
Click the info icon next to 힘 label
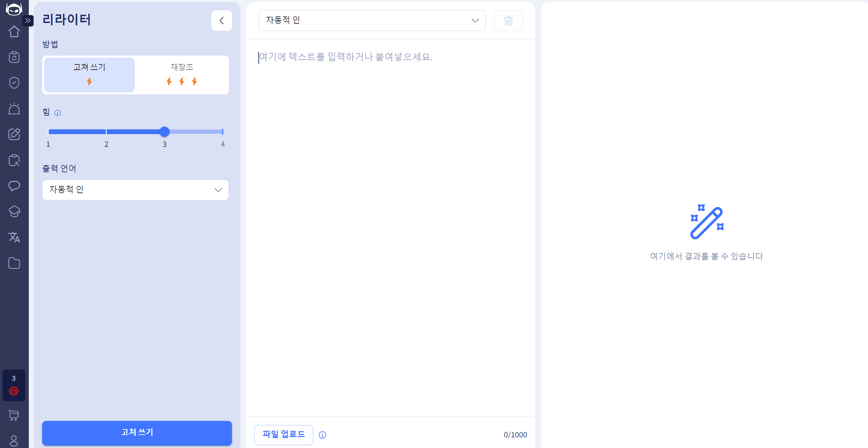(58, 113)
